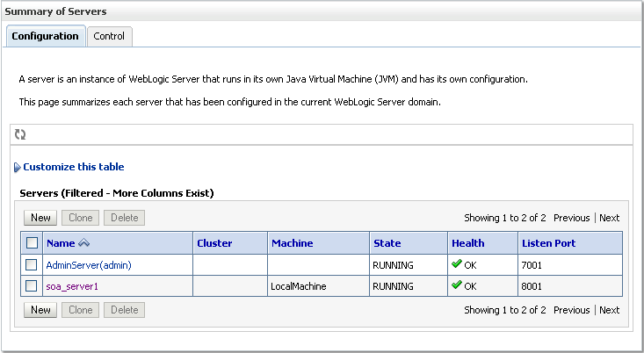Click the Name column sort arrow icon
Screen dimensions: 644x353
point(83,243)
